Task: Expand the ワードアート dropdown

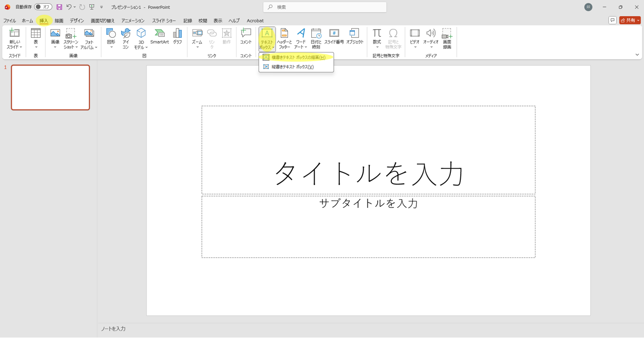Action: (301, 39)
